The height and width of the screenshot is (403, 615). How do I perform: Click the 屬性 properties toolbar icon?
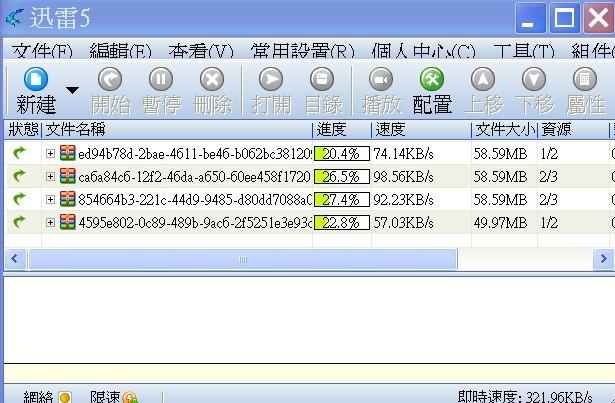585,79
